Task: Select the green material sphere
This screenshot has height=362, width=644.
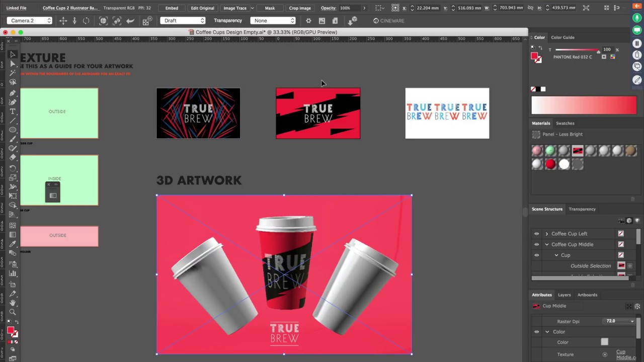Action: [x=550, y=150]
